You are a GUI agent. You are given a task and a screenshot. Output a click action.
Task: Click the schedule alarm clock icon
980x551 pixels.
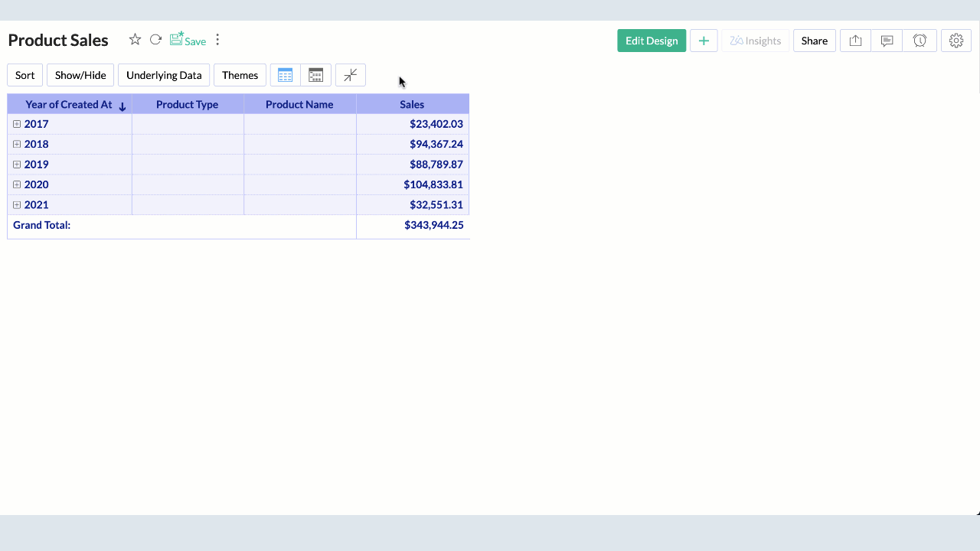tap(920, 41)
